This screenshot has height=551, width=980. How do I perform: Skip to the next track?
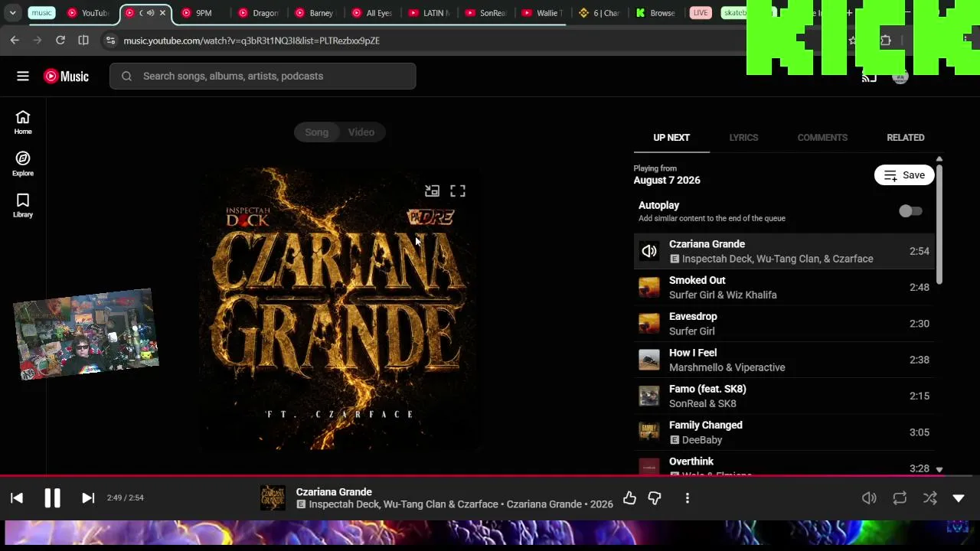[88, 498]
